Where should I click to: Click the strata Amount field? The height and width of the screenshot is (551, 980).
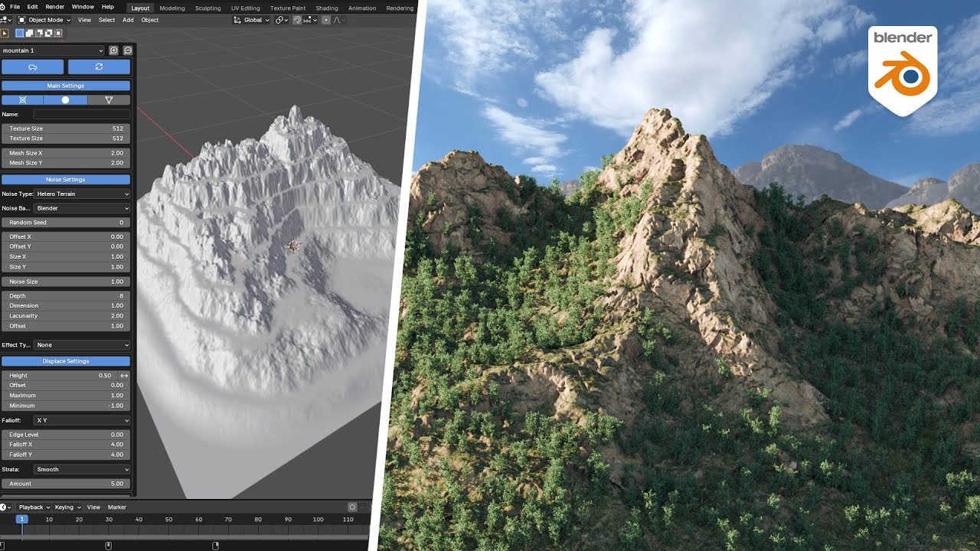tap(66, 484)
